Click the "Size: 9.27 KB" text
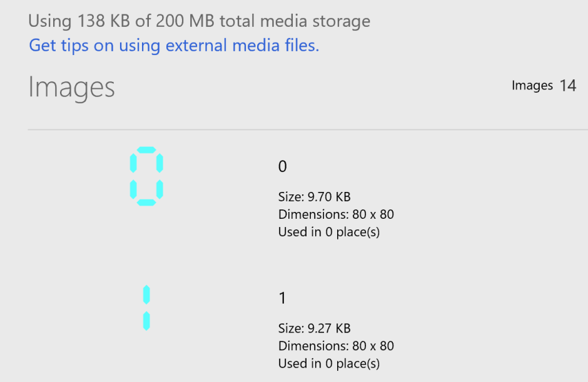Screen dimensions: 588x382 click(x=315, y=328)
